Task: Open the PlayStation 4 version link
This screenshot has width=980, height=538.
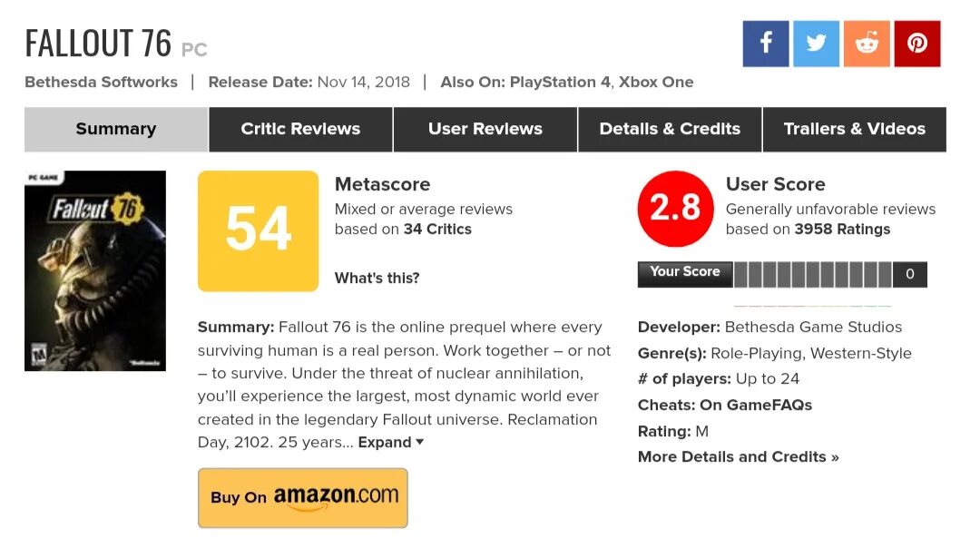Action: tap(560, 82)
